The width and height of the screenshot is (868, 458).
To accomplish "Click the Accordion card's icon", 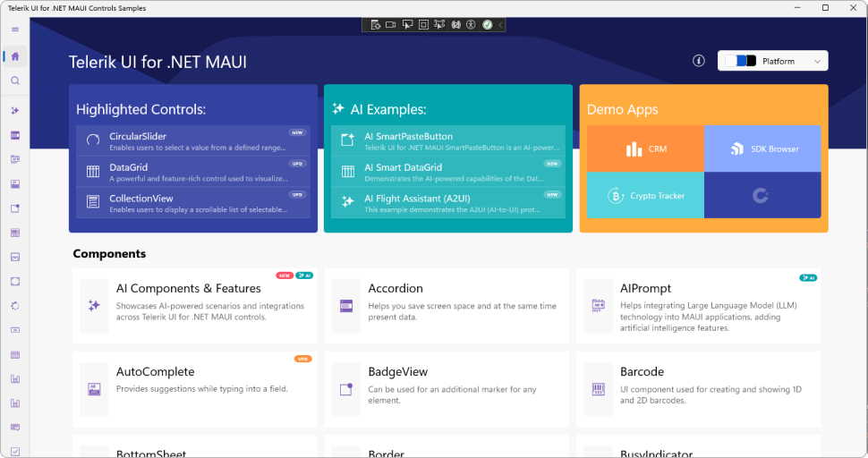I will pos(346,305).
